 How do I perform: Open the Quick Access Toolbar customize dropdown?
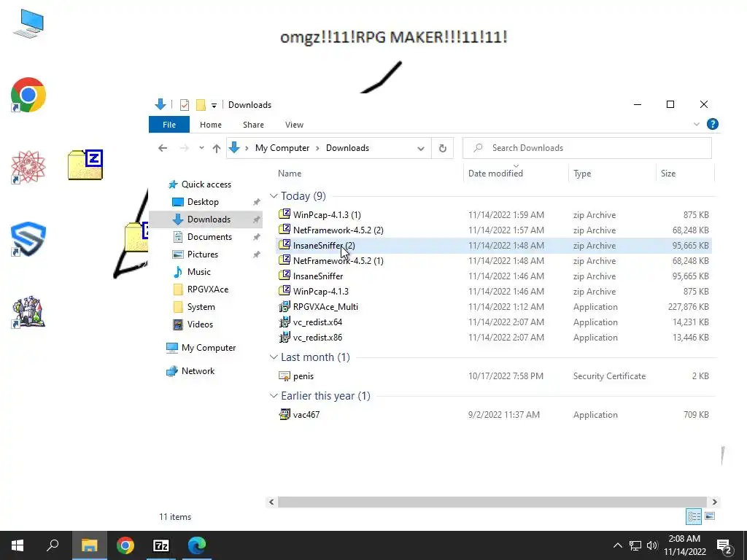214,105
